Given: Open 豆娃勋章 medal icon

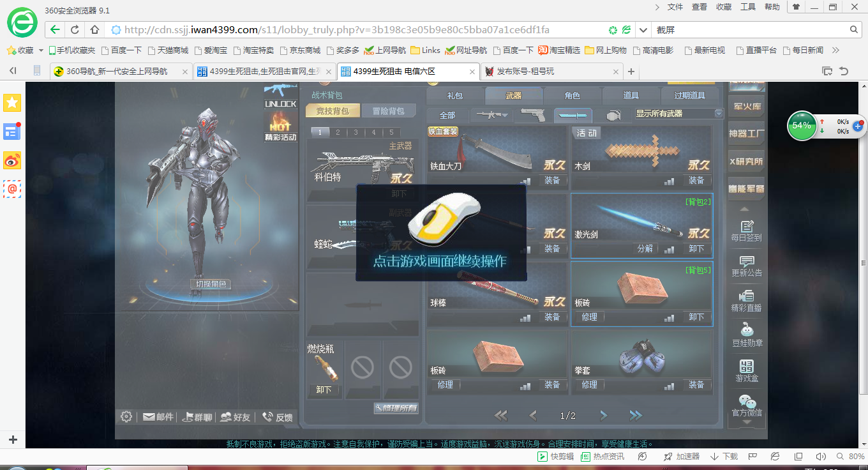Looking at the screenshot, I should (x=746, y=336).
